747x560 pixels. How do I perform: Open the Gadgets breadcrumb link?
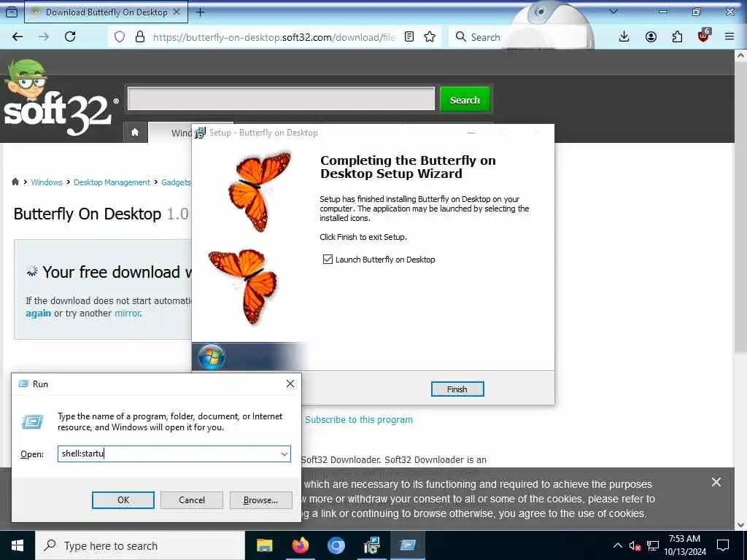pos(176,182)
